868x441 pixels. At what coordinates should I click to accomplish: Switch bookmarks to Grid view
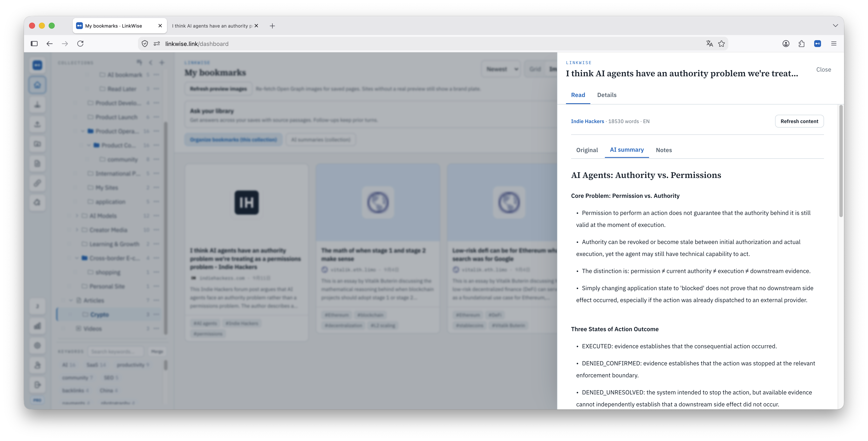pyautogui.click(x=535, y=69)
